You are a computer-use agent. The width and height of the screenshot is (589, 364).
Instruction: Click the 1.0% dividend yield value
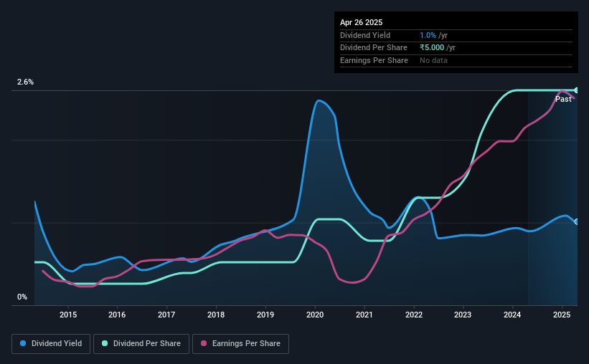pos(428,35)
